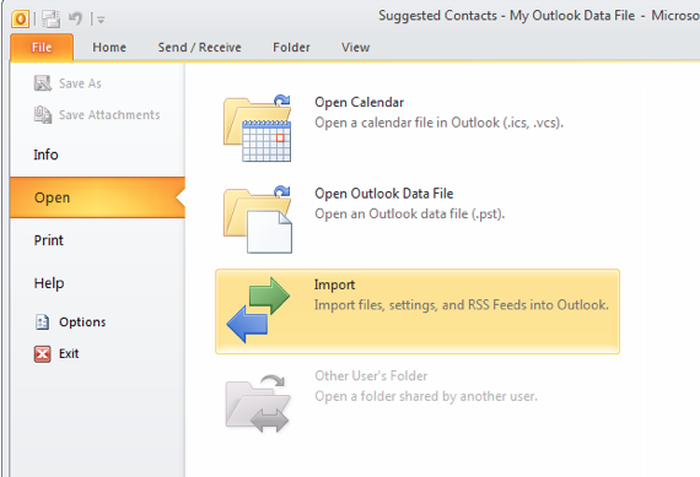Image resolution: width=700 pixels, height=477 pixels.
Task: Open Outlook Options label
Action: pyautogui.click(x=83, y=322)
